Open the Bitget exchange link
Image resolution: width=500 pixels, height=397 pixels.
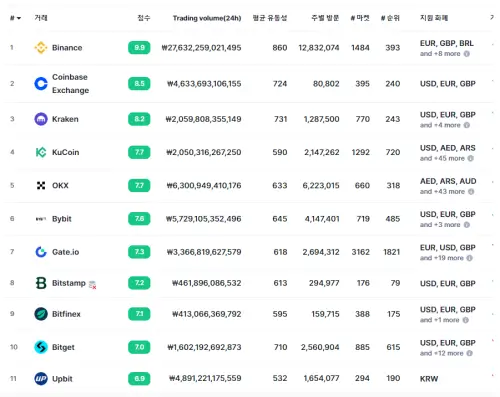click(63, 347)
